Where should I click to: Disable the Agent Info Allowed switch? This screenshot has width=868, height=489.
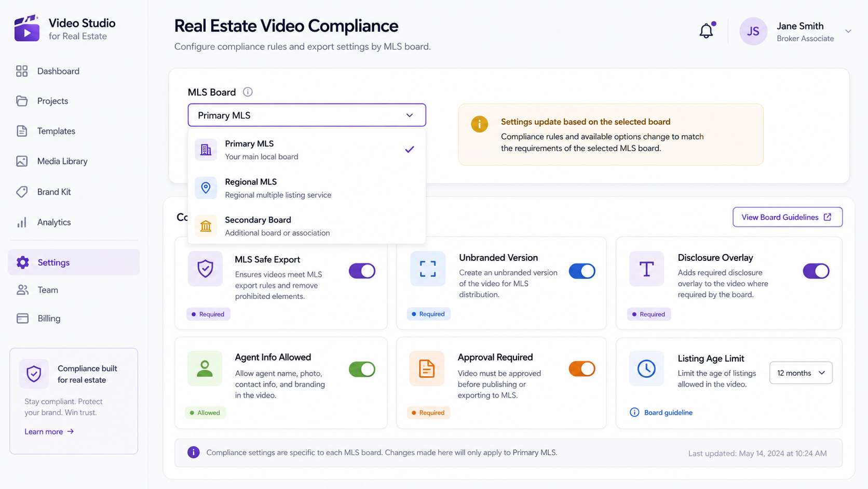pos(362,369)
